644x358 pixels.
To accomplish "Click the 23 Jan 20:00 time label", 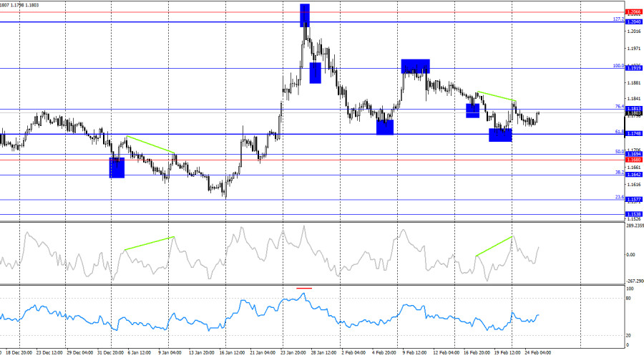I will pos(293,353).
